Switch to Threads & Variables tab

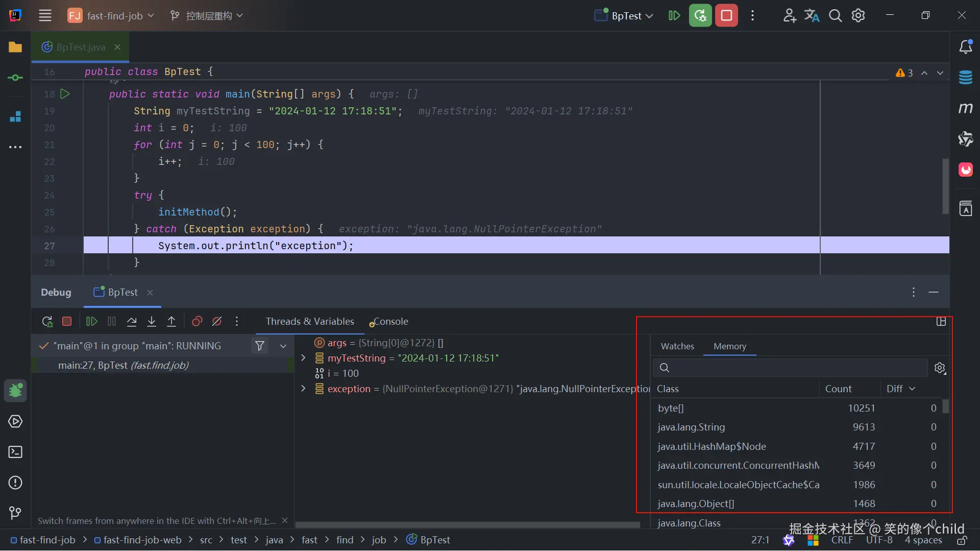[310, 321]
